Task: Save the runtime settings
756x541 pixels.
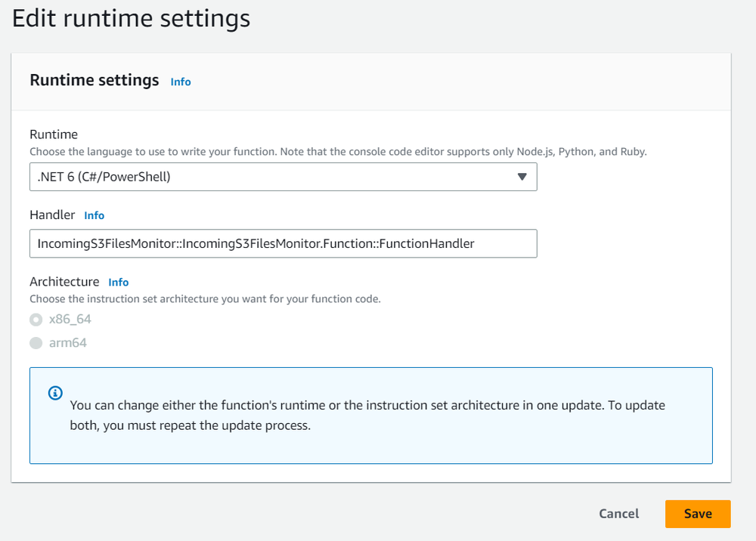Action: (x=697, y=513)
